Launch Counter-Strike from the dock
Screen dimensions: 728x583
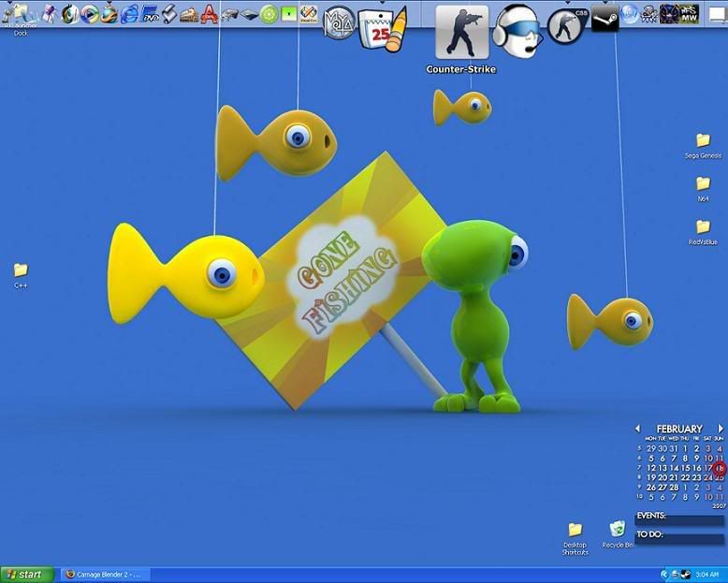[461, 33]
